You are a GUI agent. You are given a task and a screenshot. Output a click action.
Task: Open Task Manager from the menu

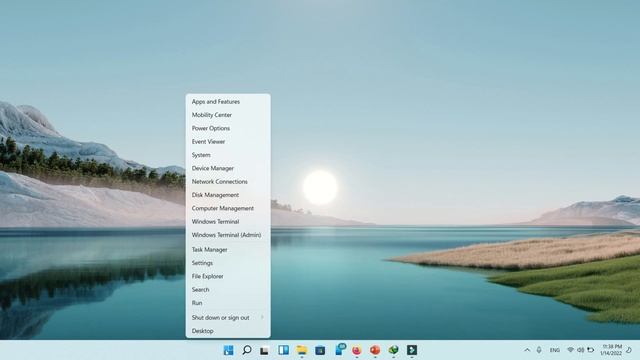pos(228,249)
